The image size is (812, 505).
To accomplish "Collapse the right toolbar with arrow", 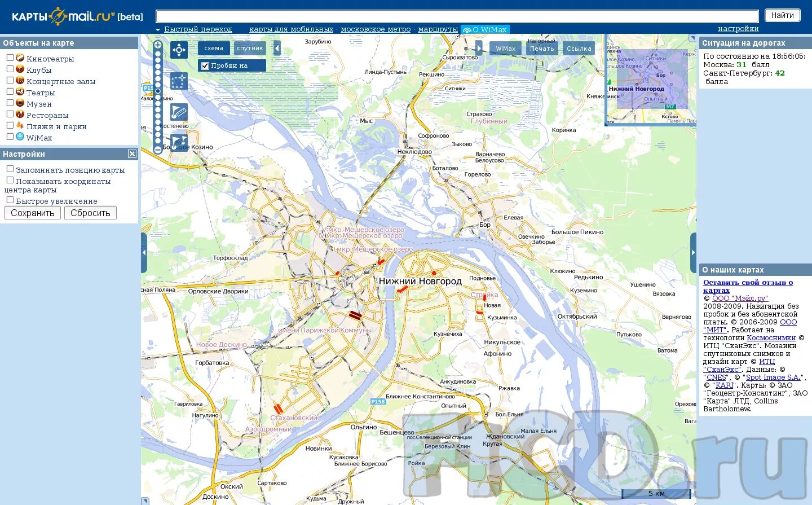I will pyautogui.click(x=479, y=48).
